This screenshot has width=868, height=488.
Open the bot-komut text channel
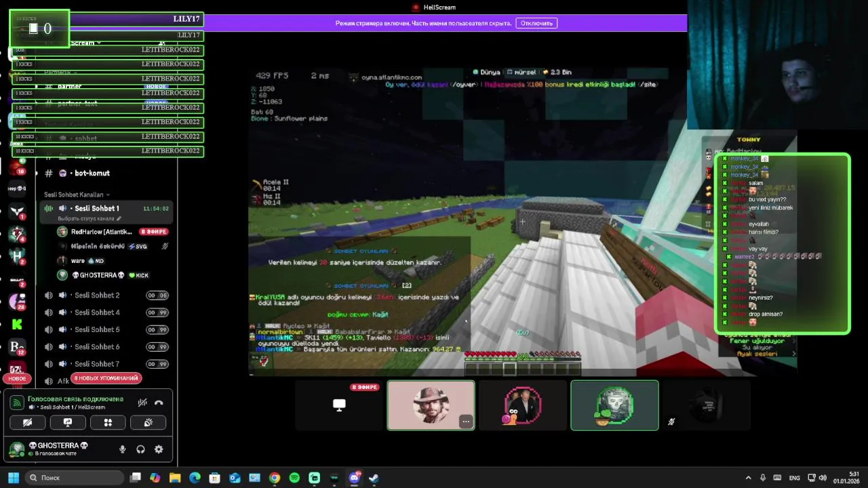[105, 174]
